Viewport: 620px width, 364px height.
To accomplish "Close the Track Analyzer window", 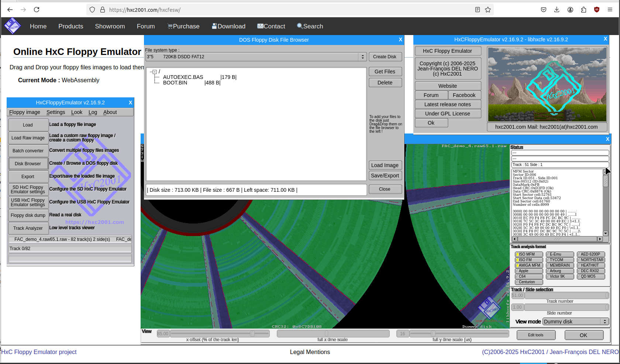I will tap(607, 139).
